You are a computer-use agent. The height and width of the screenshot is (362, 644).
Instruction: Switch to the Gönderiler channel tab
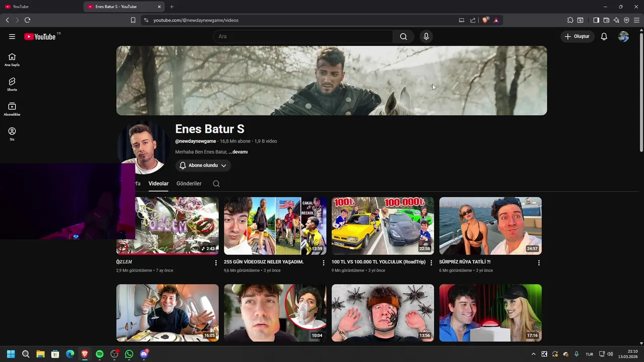[189, 184]
